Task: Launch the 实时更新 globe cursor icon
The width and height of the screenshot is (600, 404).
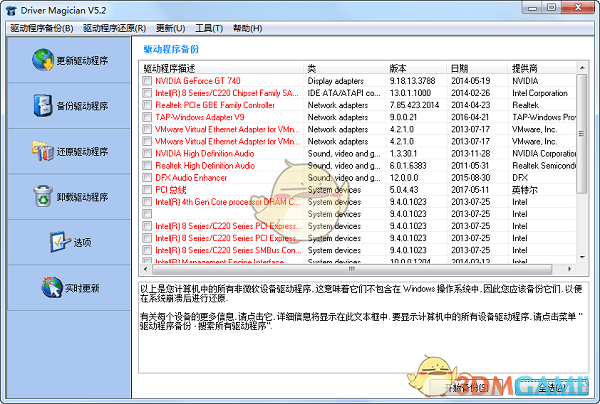Action: point(52,287)
